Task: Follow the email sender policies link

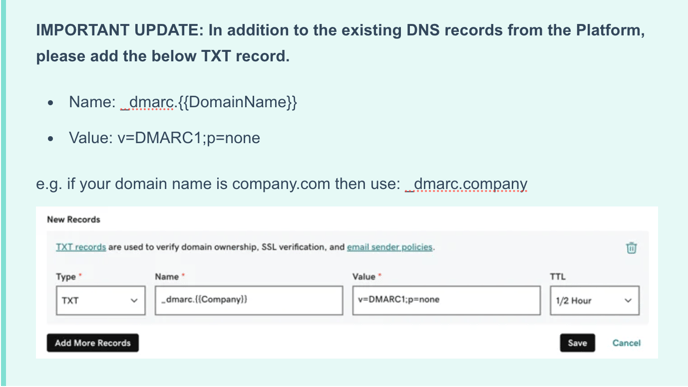Action: point(390,247)
